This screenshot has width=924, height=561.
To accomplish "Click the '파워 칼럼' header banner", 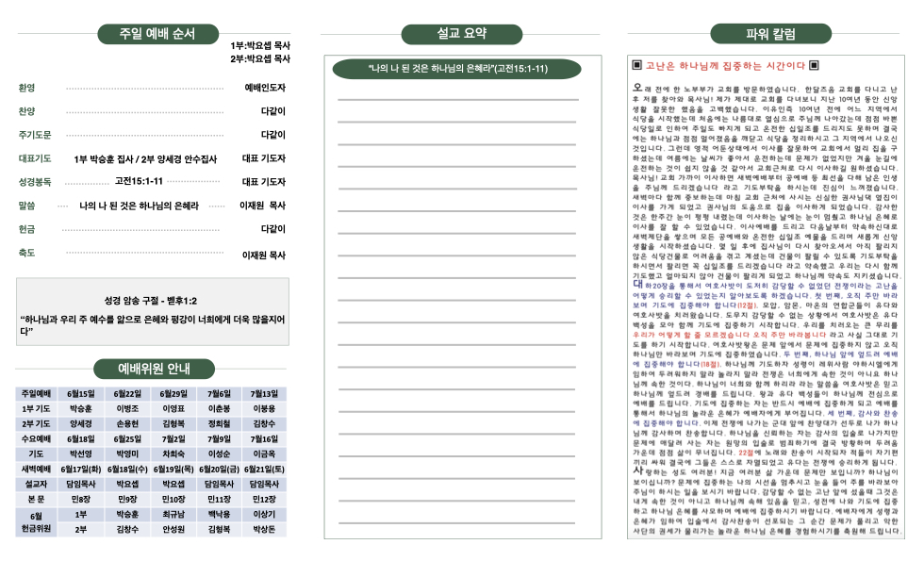I will 770,35.
